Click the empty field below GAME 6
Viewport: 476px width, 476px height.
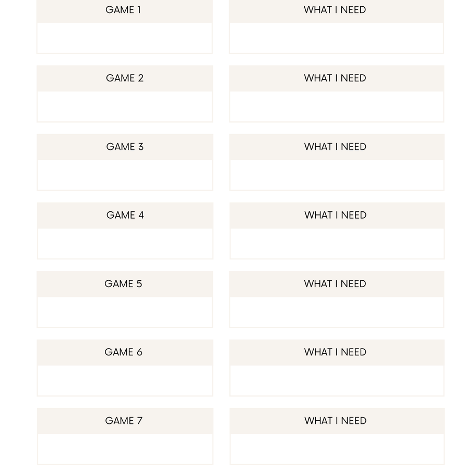[124, 380]
